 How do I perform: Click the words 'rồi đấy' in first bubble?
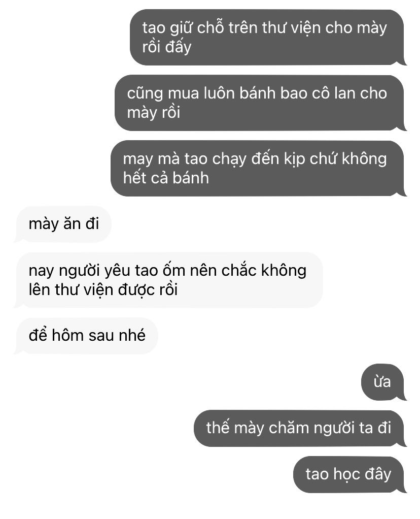pyautogui.click(x=167, y=47)
